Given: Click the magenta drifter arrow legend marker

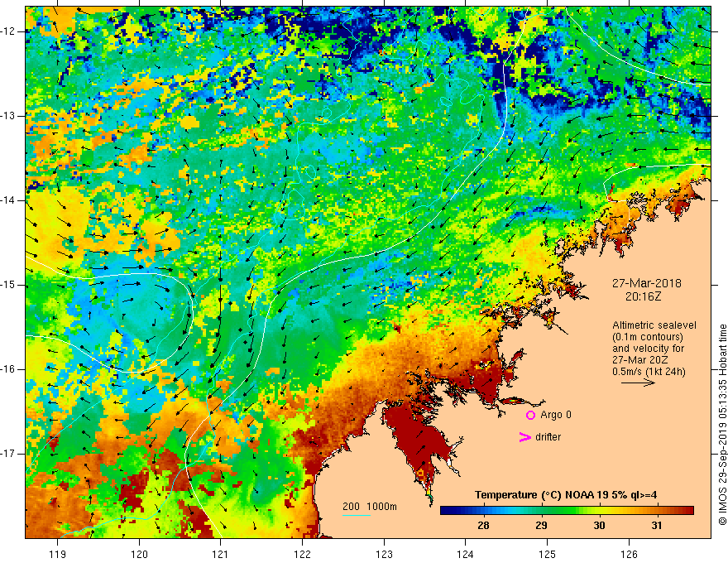Looking at the screenshot, I should point(524,437).
